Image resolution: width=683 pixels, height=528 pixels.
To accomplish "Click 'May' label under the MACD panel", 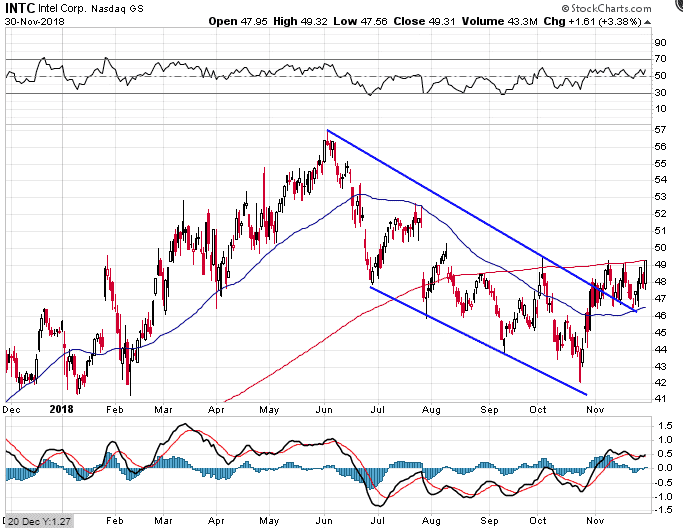I will [x=269, y=521].
